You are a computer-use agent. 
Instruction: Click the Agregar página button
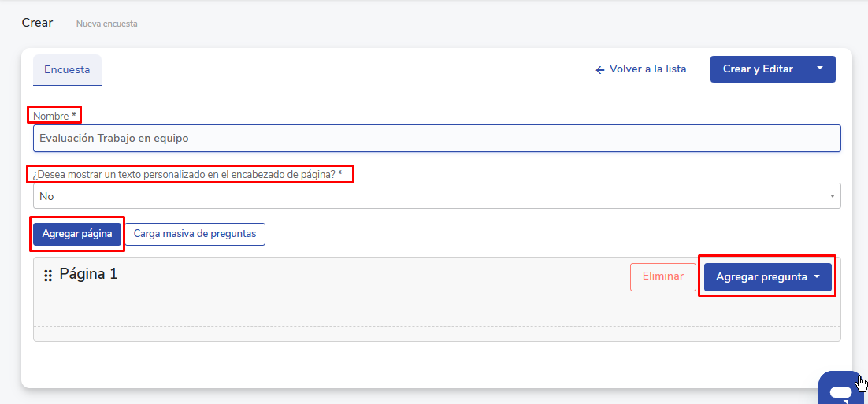(x=77, y=234)
